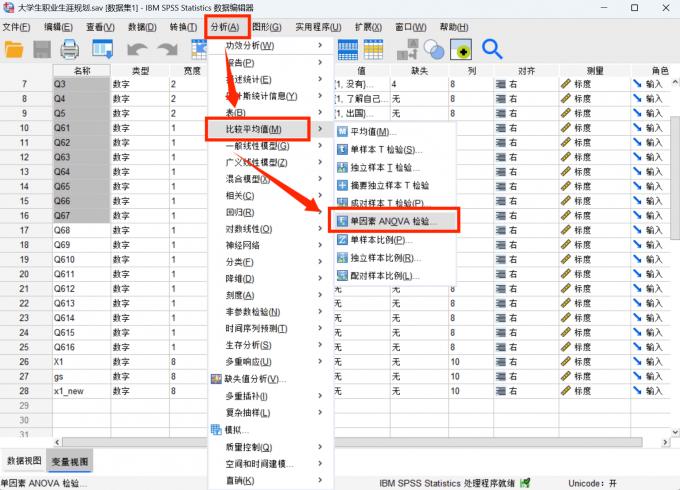
Task: Switch to the 数据视图 tab
Action: (x=24, y=461)
